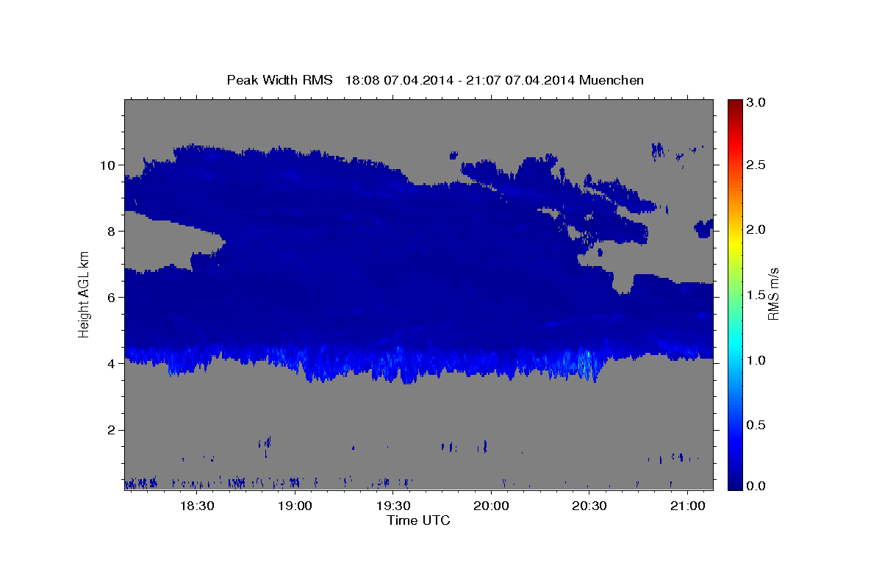Click the '19:30' time tick label

(x=393, y=506)
